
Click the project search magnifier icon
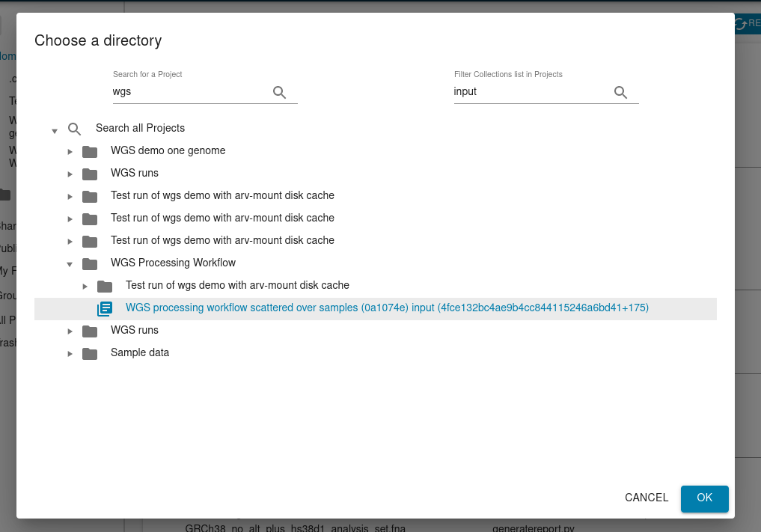(x=279, y=92)
